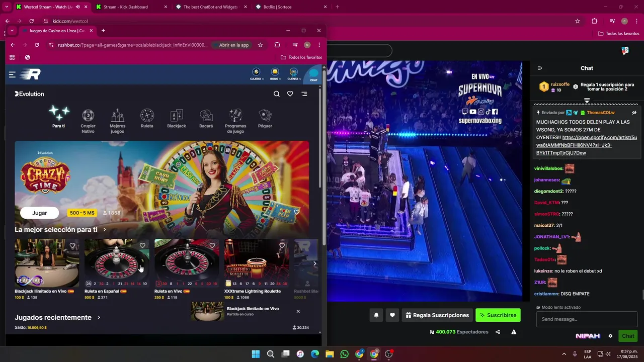Show next games in carousel

(x=315, y=263)
